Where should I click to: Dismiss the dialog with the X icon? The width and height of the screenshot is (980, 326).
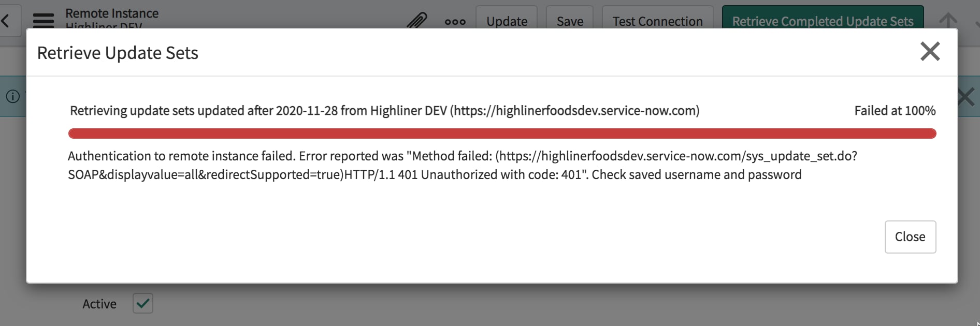pos(930,51)
